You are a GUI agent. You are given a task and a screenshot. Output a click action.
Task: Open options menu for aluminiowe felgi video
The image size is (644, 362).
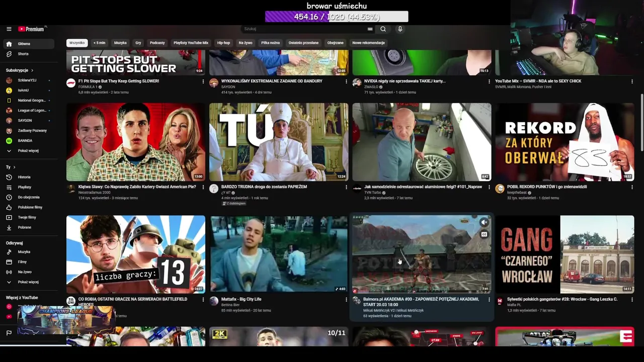489,187
